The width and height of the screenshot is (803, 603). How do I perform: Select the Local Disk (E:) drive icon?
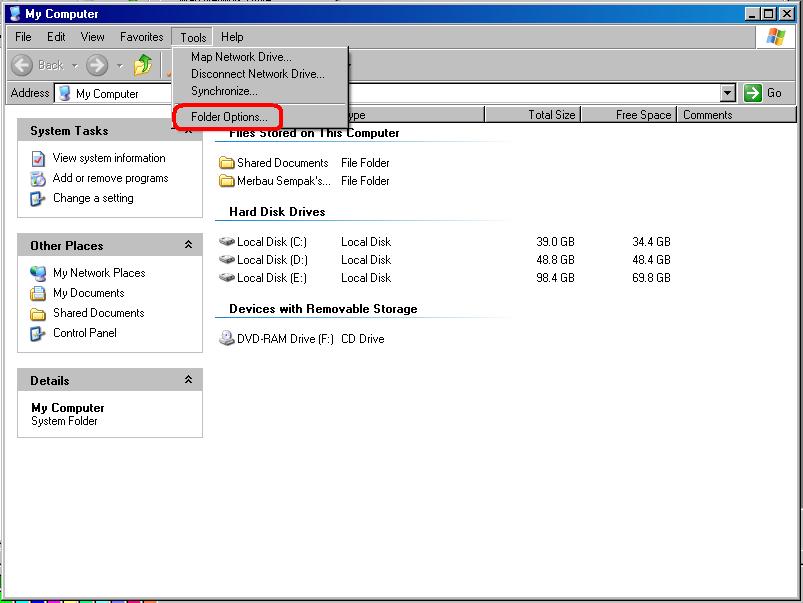[x=227, y=277]
